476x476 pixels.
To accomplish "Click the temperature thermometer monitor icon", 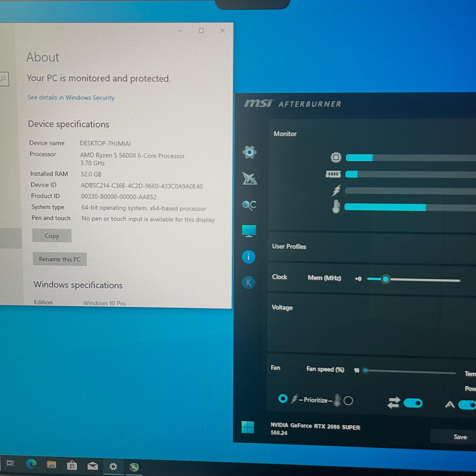I will (x=336, y=206).
